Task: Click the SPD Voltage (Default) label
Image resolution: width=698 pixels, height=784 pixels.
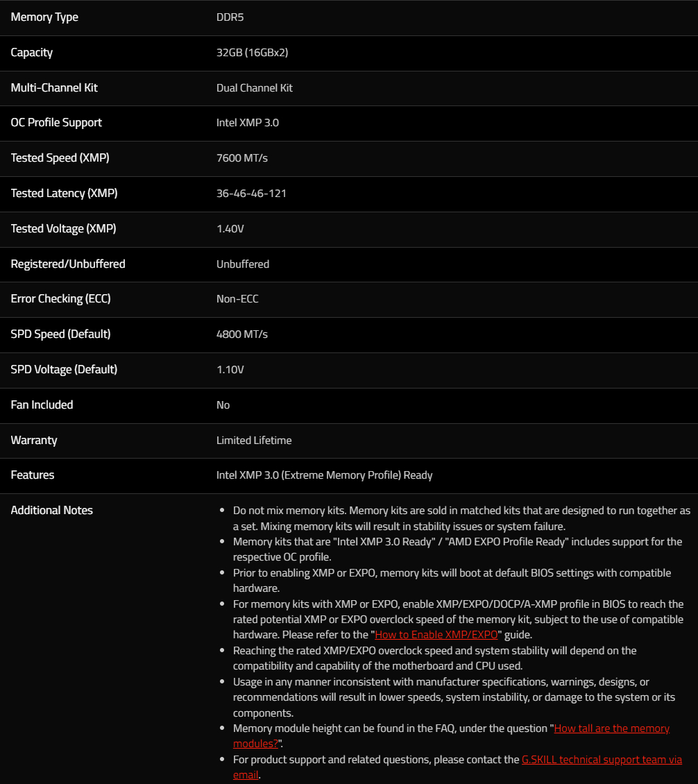Action: tap(64, 370)
